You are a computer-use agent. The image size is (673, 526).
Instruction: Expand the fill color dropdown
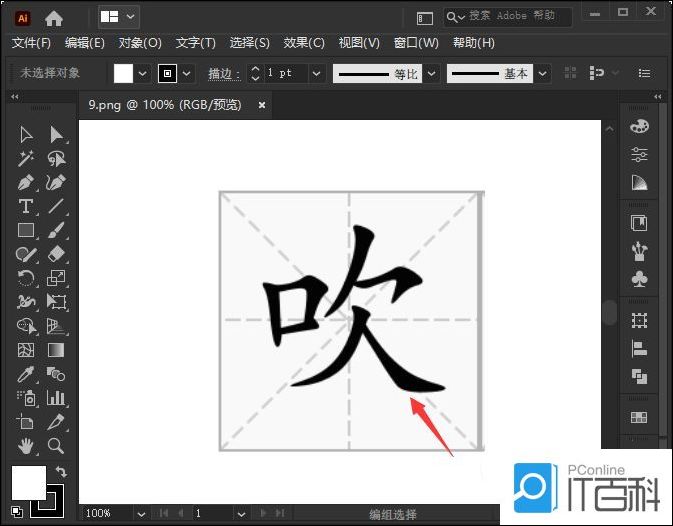point(142,73)
